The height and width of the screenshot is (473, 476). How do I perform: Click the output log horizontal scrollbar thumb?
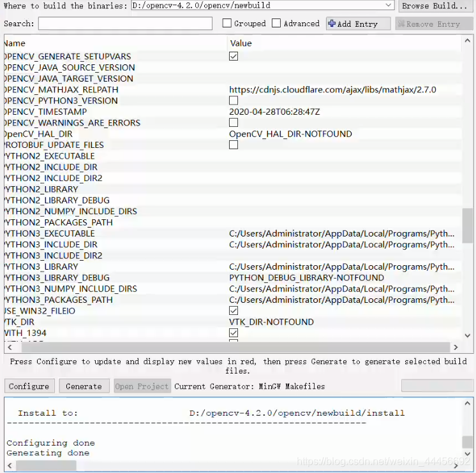click(x=46, y=465)
